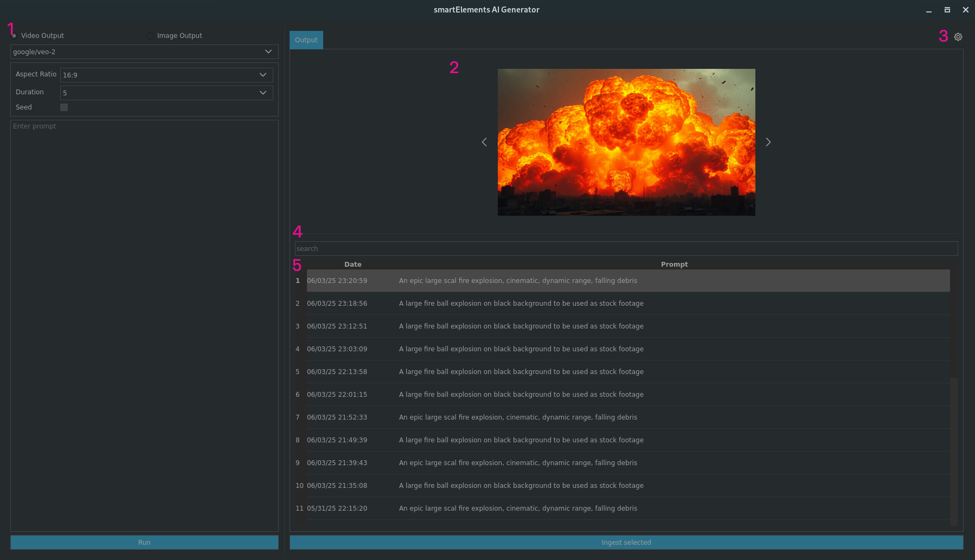Show previous output with left arrow

pyautogui.click(x=484, y=142)
